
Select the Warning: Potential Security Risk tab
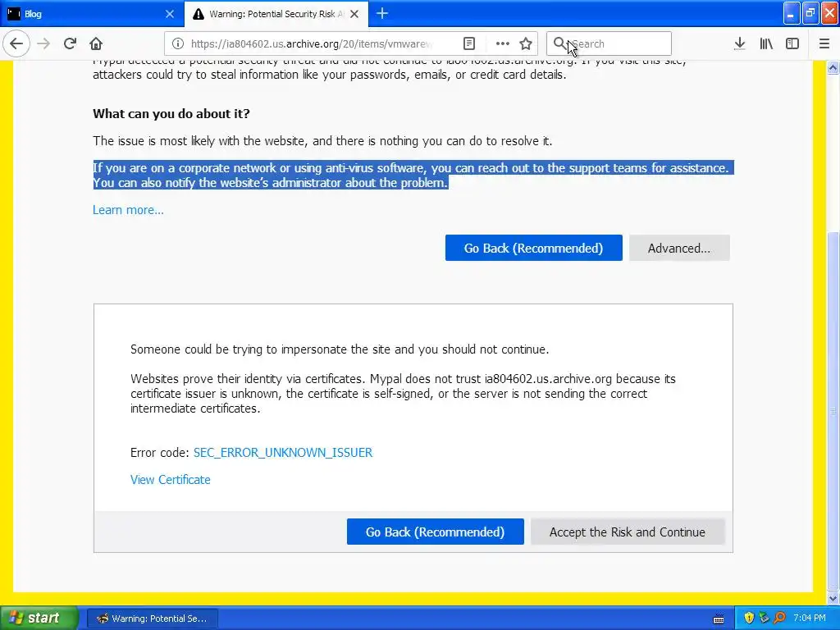[276, 14]
